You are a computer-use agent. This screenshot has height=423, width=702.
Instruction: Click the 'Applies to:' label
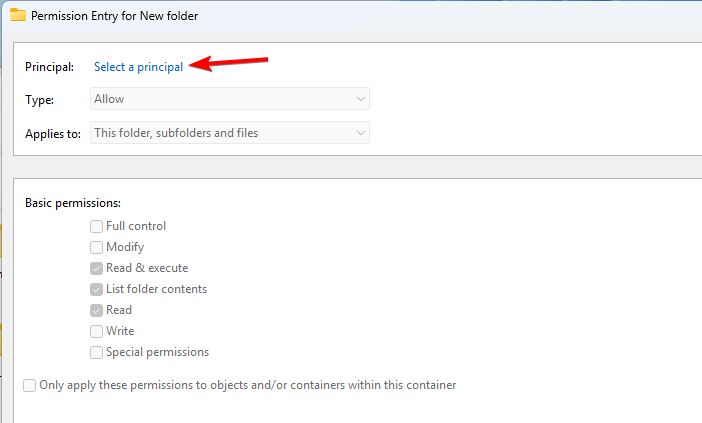[53, 133]
